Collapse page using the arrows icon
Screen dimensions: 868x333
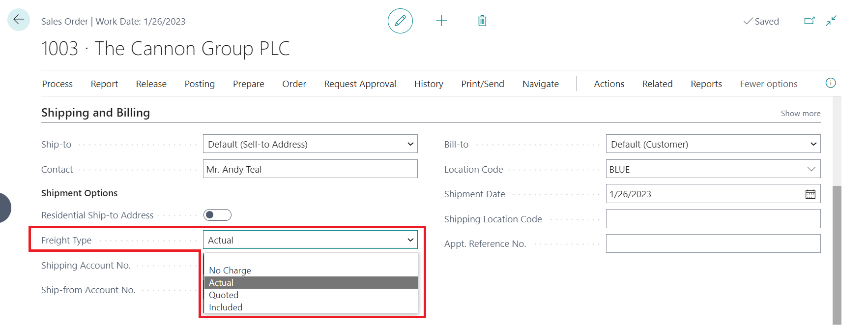(831, 21)
